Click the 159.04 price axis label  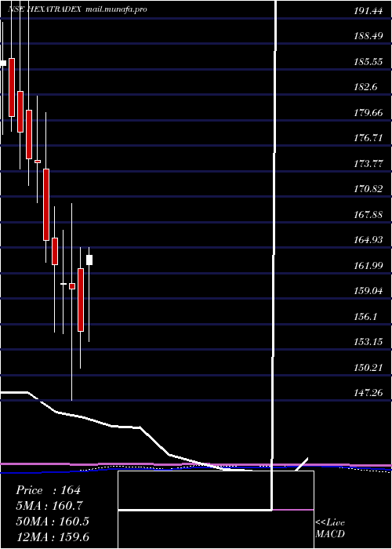(368, 291)
